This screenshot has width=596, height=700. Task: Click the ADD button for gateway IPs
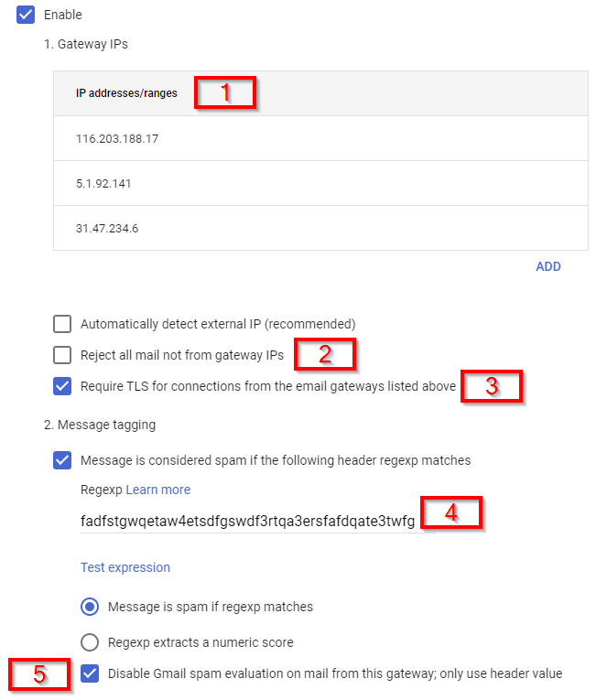click(x=547, y=266)
